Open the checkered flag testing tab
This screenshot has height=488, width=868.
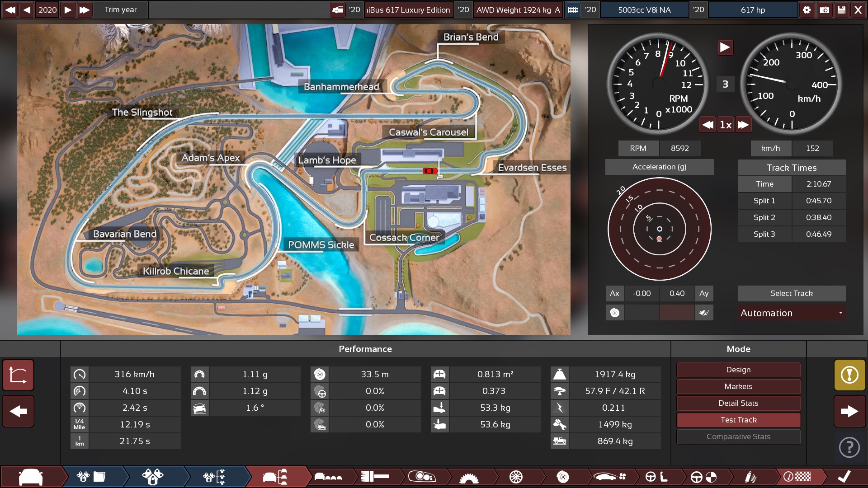pos(797,477)
